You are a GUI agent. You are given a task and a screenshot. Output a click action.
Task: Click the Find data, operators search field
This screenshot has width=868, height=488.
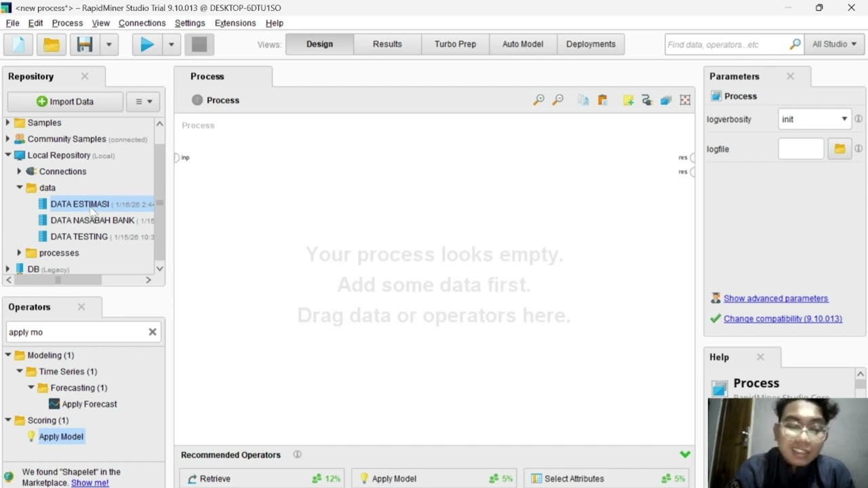(x=726, y=45)
